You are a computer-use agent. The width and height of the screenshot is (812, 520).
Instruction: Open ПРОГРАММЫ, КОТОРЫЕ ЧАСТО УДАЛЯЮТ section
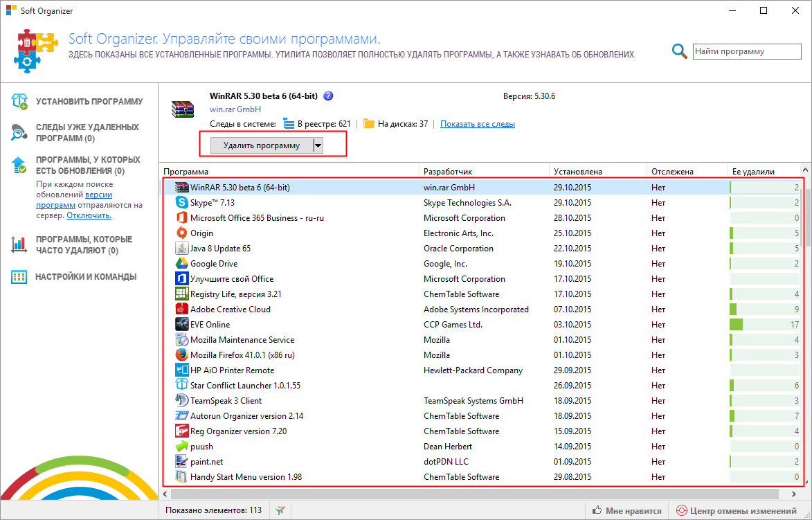pos(84,245)
